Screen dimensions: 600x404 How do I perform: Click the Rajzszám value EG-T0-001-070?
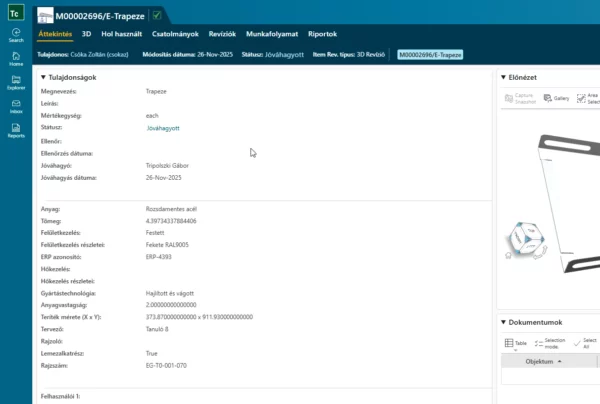click(166, 366)
